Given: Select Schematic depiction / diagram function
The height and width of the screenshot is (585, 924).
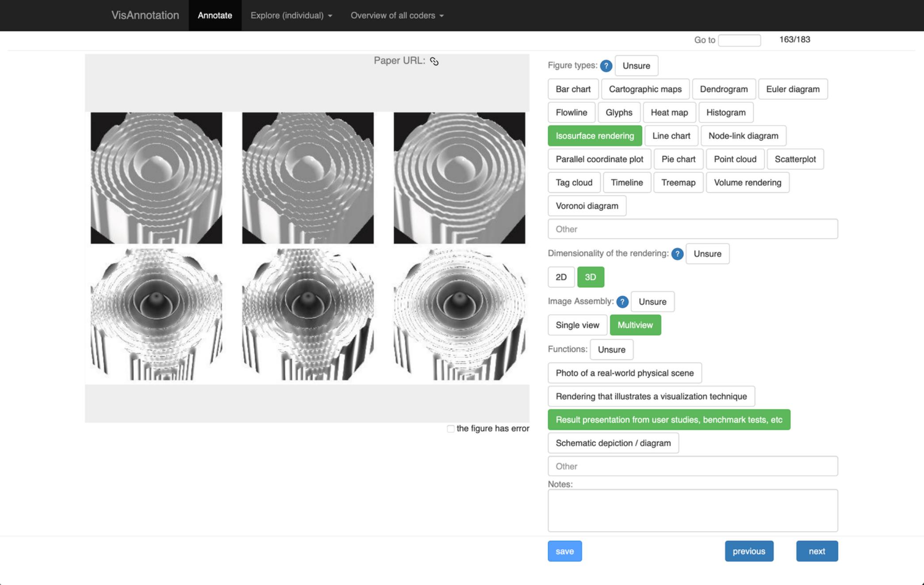Looking at the screenshot, I should [x=613, y=443].
